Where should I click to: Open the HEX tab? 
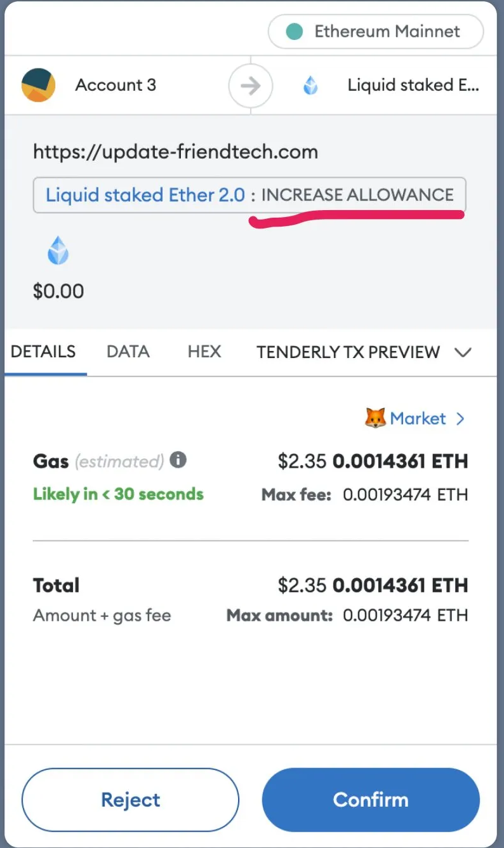(204, 352)
